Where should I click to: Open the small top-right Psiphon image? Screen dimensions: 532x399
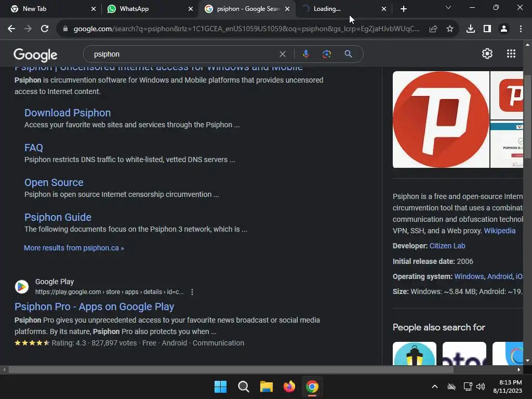[x=507, y=95]
